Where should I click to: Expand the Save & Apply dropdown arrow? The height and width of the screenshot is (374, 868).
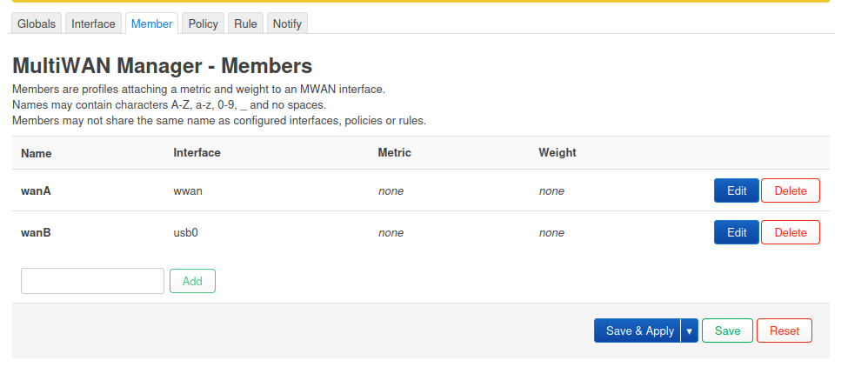click(690, 331)
